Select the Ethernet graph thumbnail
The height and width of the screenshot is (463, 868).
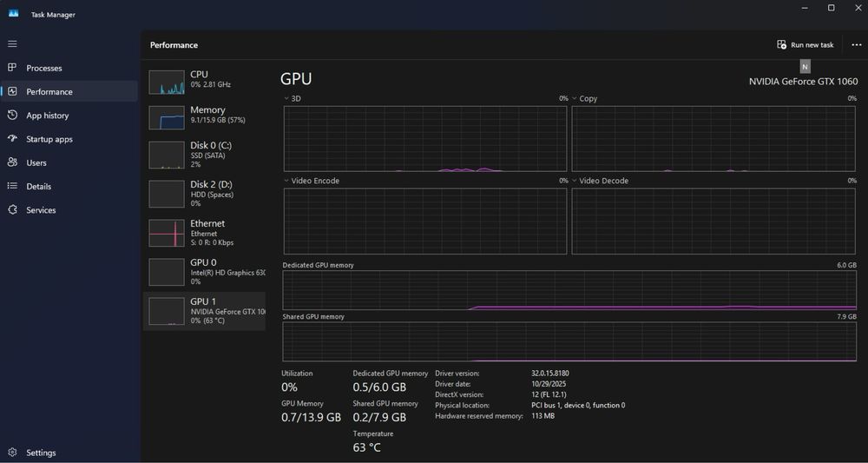click(x=167, y=233)
